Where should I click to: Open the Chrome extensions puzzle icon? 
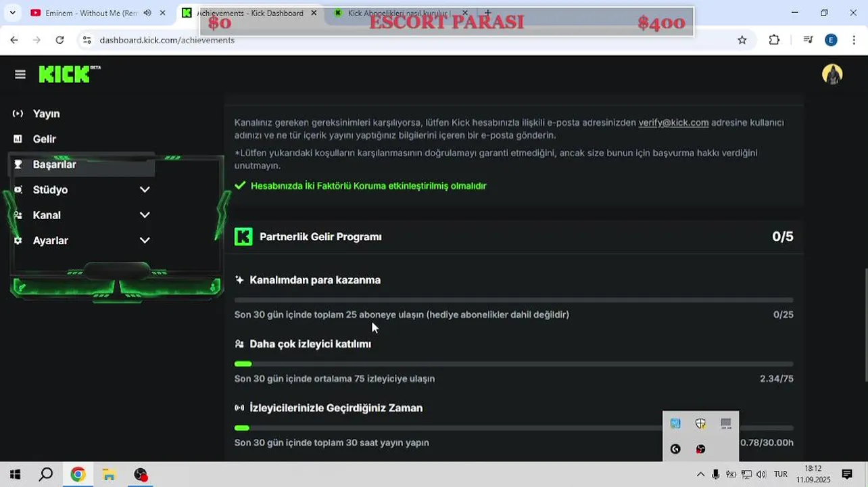(775, 40)
